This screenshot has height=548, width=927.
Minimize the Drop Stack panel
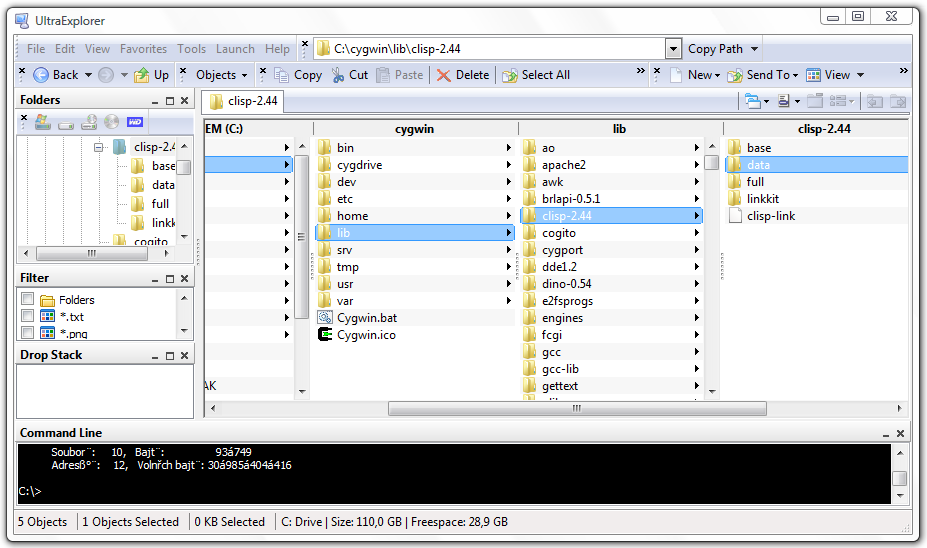[x=155, y=356]
